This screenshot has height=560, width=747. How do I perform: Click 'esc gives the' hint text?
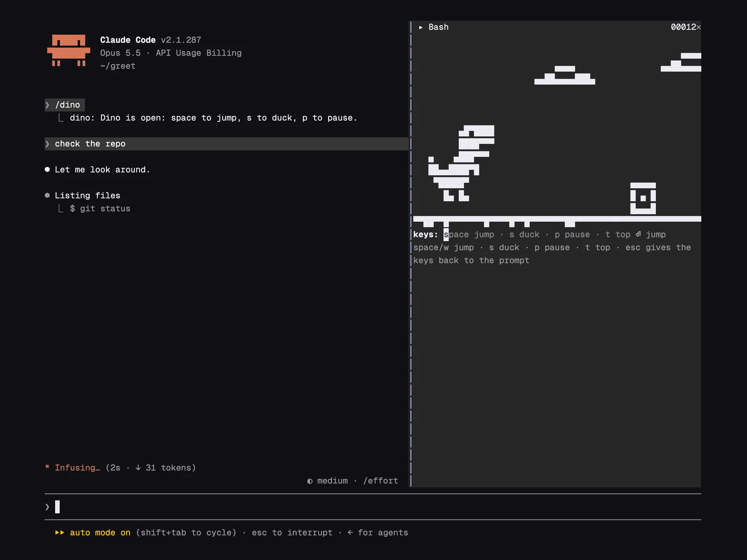(x=658, y=247)
